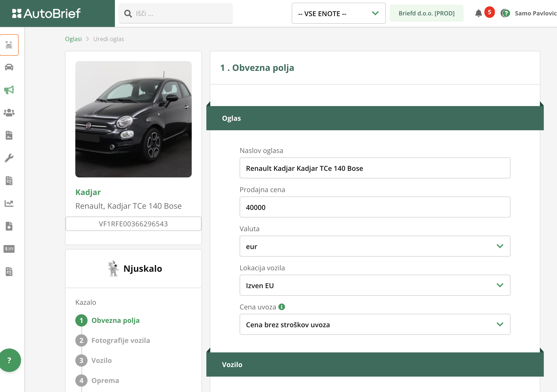The width and height of the screenshot is (557, 392).
Task: Click the Kazalo label
Action: (x=86, y=302)
